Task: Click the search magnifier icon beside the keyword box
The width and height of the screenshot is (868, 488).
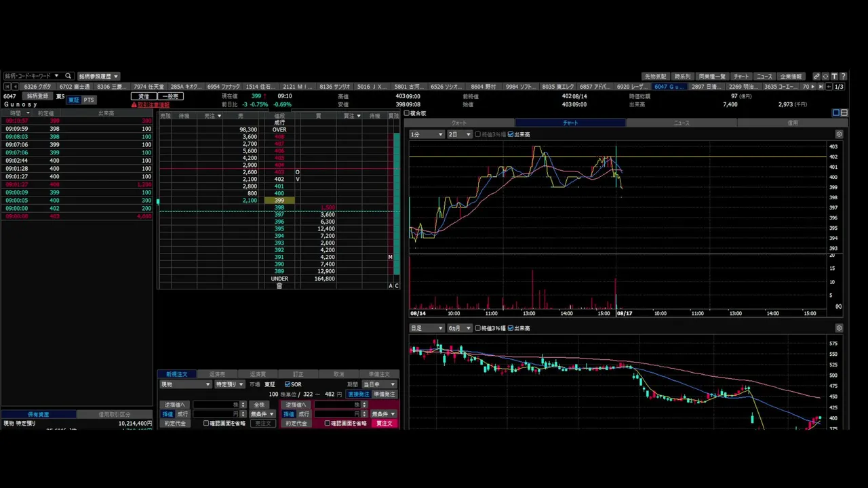Action: [68, 76]
